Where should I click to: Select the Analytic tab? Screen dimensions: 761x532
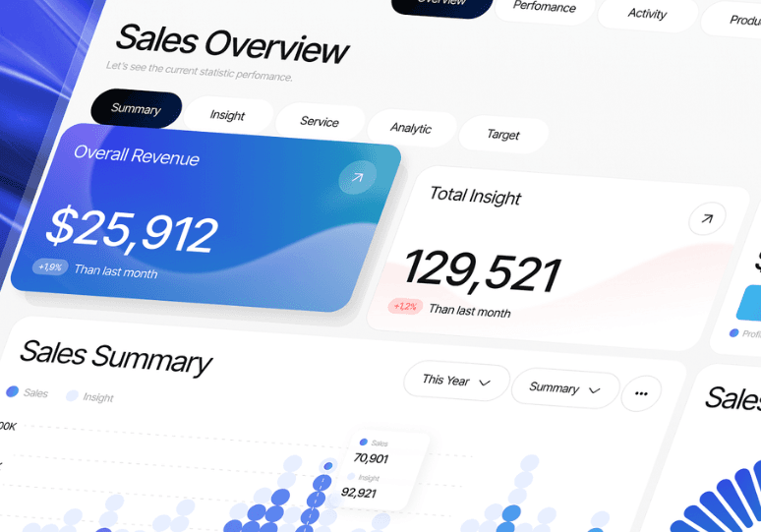coord(410,128)
